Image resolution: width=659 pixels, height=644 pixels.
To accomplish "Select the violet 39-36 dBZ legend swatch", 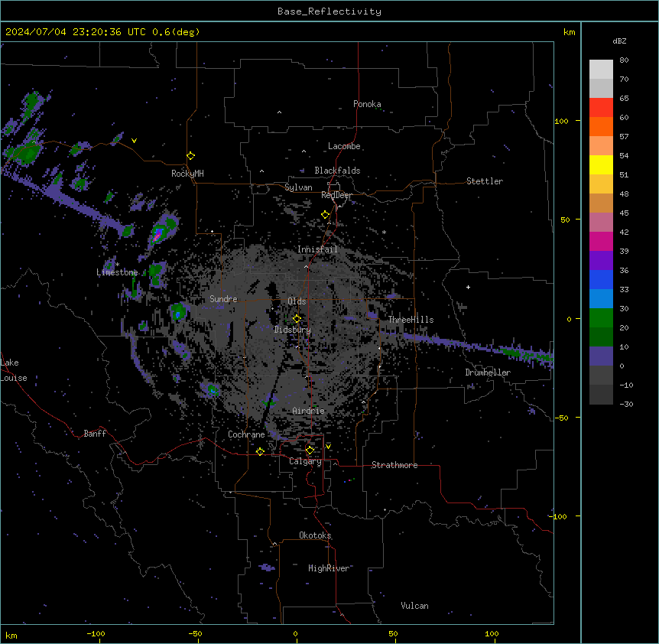I will tap(601, 261).
